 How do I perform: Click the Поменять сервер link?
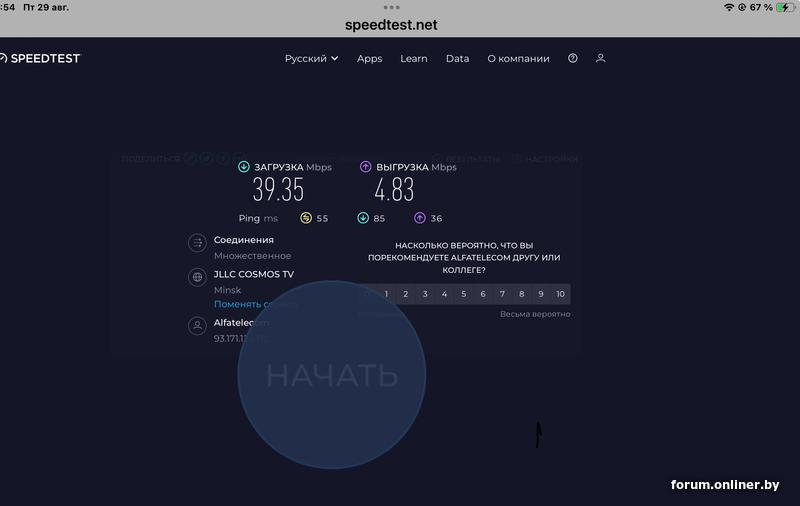tap(255, 304)
